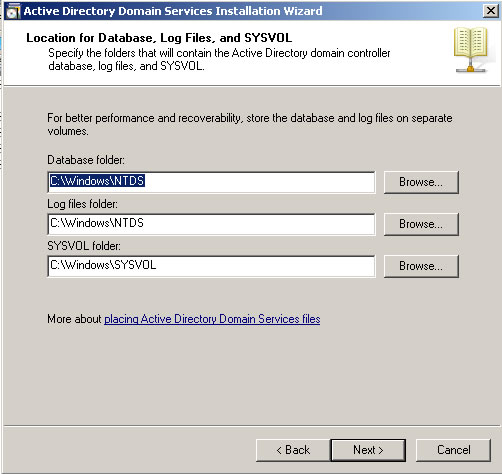
Task: Browse for the Database folder location
Action: point(421,182)
